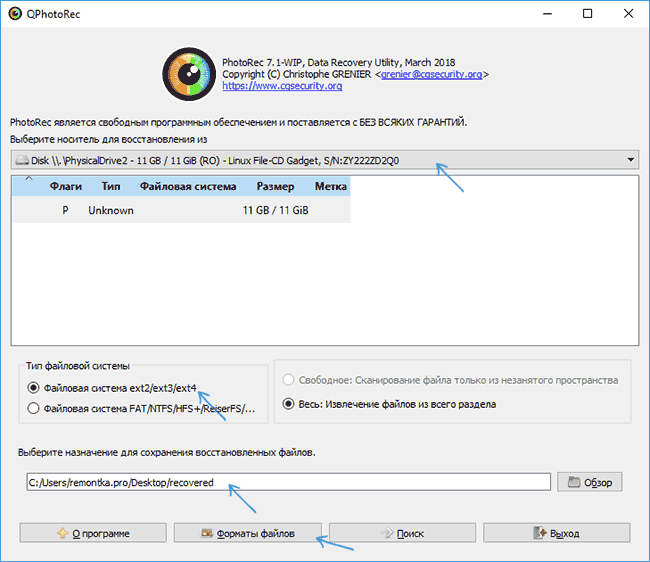Image resolution: width=650 pixels, height=562 pixels.
Task: Open grenier@cgsecurity.org email link
Action: click(x=431, y=74)
